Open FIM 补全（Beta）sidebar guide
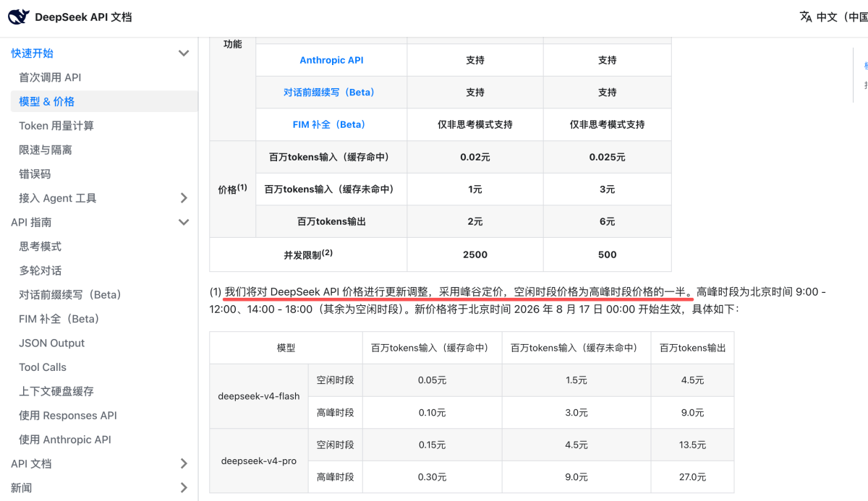The height and width of the screenshot is (501, 868). tap(59, 319)
